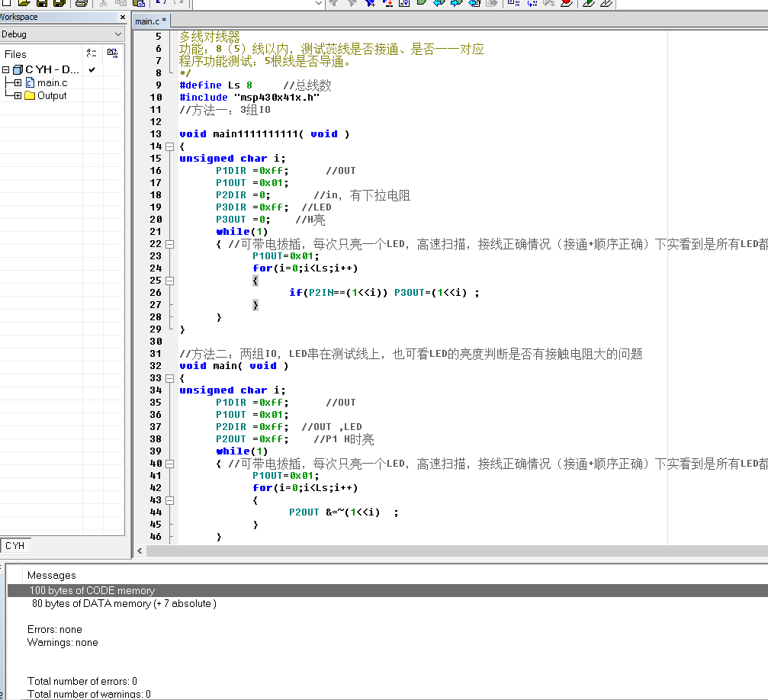The width and height of the screenshot is (768, 700).
Task: Select the blue project cube icon
Action: 18,69
